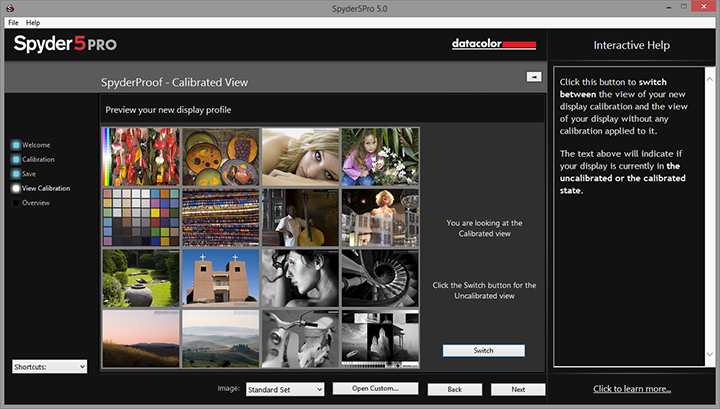Click the Overview step indicator icon
The height and width of the screenshot is (409, 720).
click(x=16, y=203)
